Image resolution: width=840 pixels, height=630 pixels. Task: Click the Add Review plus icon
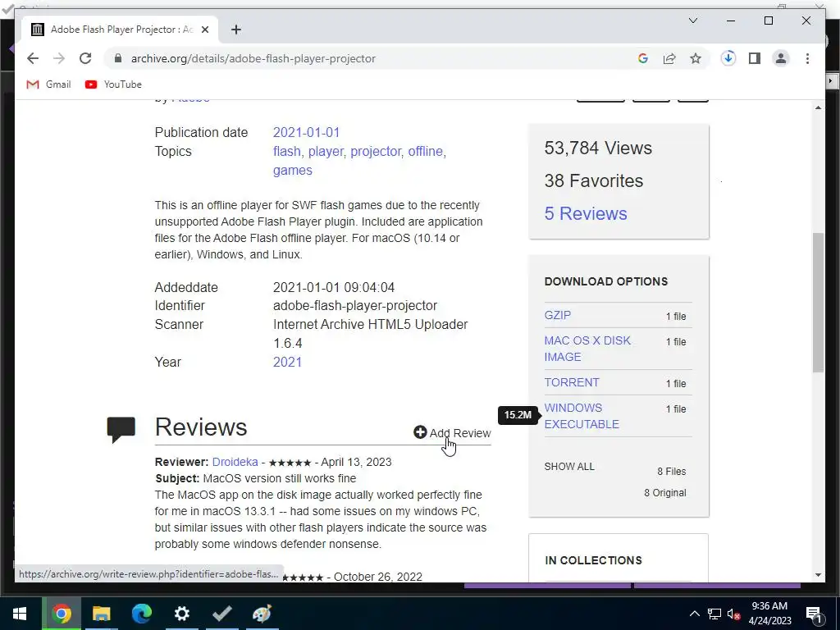(420, 431)
